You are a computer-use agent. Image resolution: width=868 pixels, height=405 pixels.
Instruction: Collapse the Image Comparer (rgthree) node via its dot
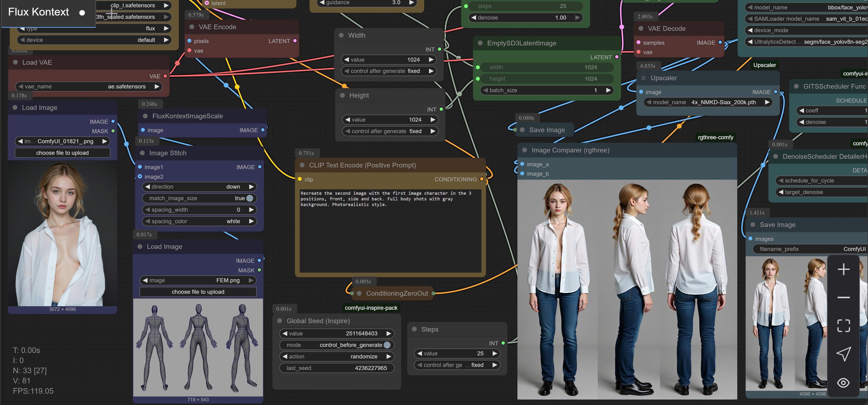(524, 150)
